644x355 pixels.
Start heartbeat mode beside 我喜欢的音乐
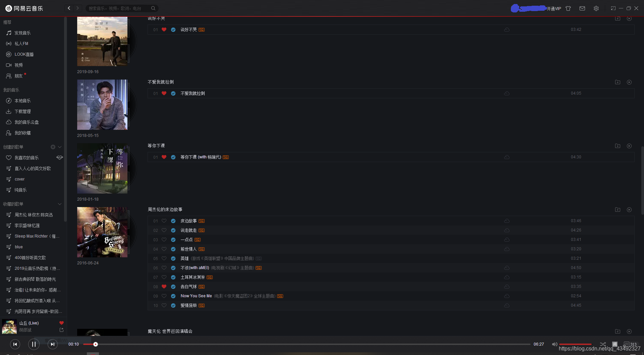(60, 158)
